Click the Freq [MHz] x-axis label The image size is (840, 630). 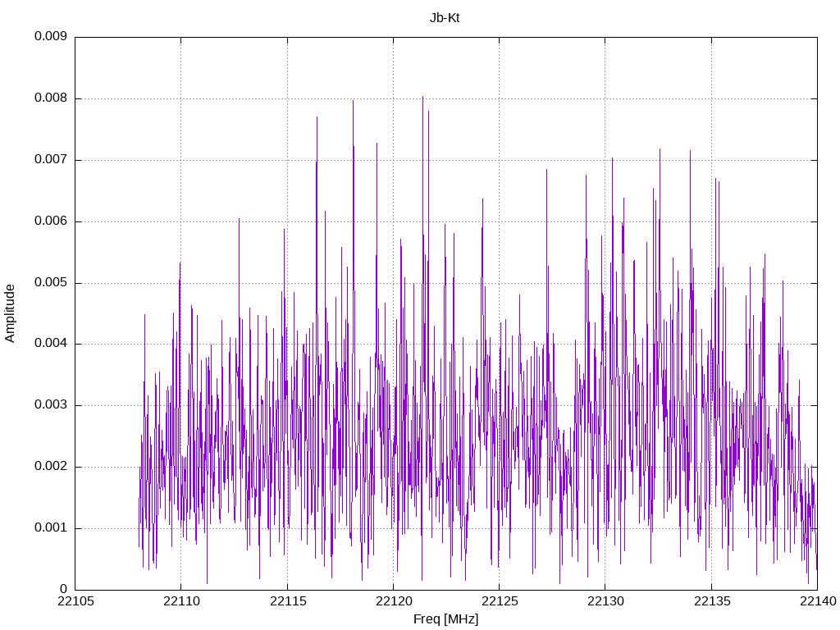(x=445, y=619)
